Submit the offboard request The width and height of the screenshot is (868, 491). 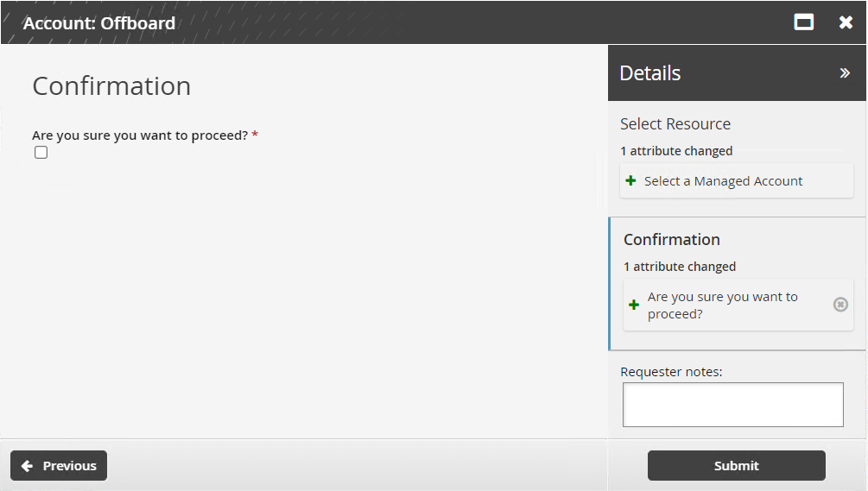(x=736, y=466)
